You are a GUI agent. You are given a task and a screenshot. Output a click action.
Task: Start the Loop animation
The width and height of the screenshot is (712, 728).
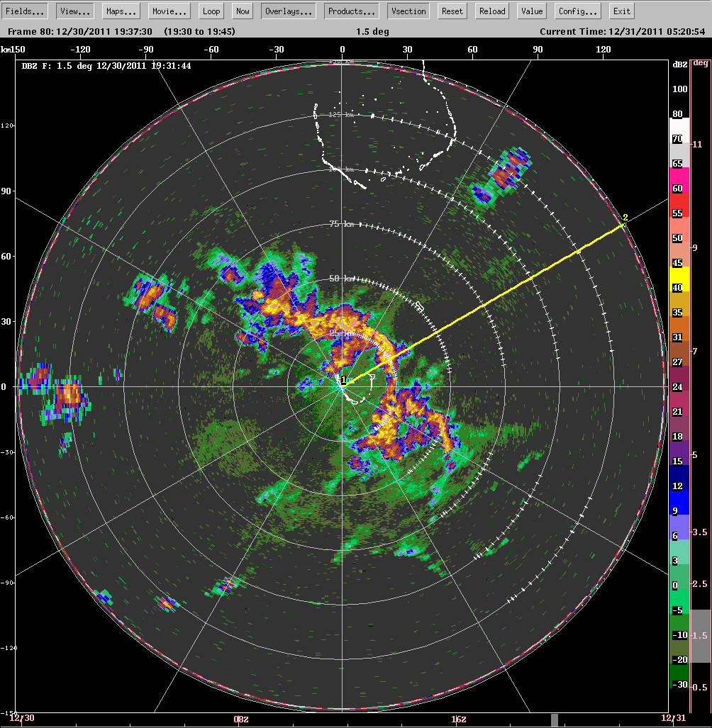[211, 11]
